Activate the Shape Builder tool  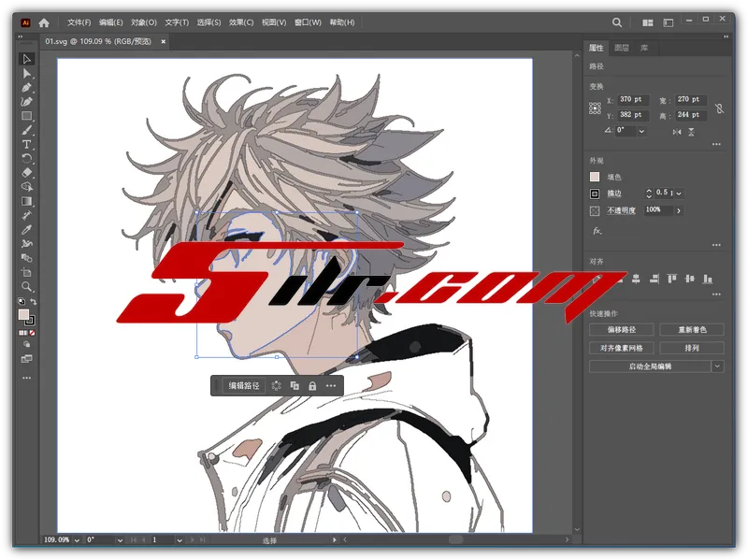point(27,187)
